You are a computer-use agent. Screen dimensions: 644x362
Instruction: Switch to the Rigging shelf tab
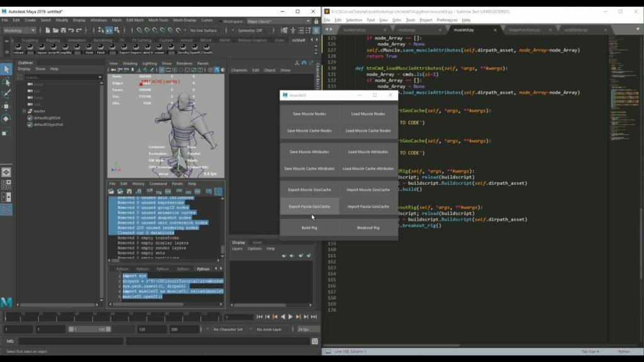tap(53, 40)
